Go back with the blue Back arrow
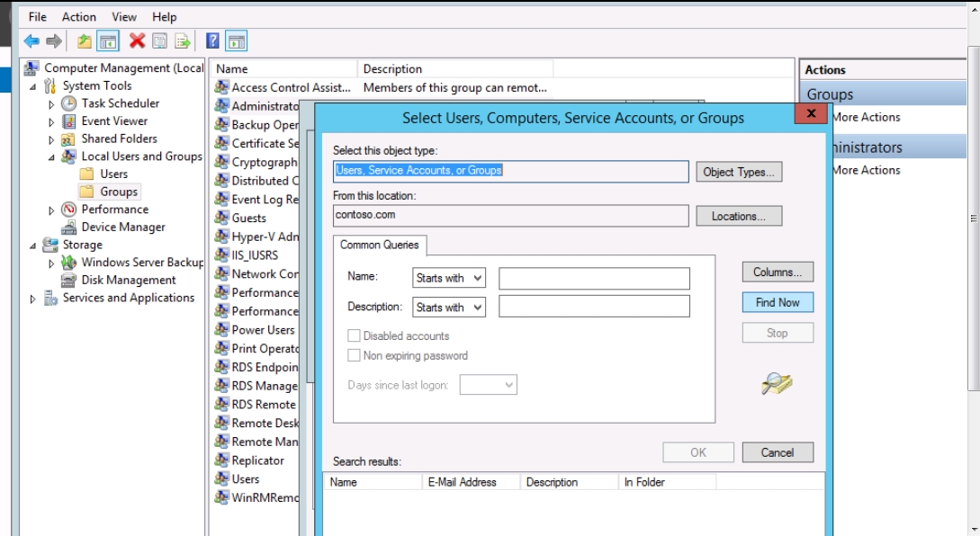 (x=31, y=42)
